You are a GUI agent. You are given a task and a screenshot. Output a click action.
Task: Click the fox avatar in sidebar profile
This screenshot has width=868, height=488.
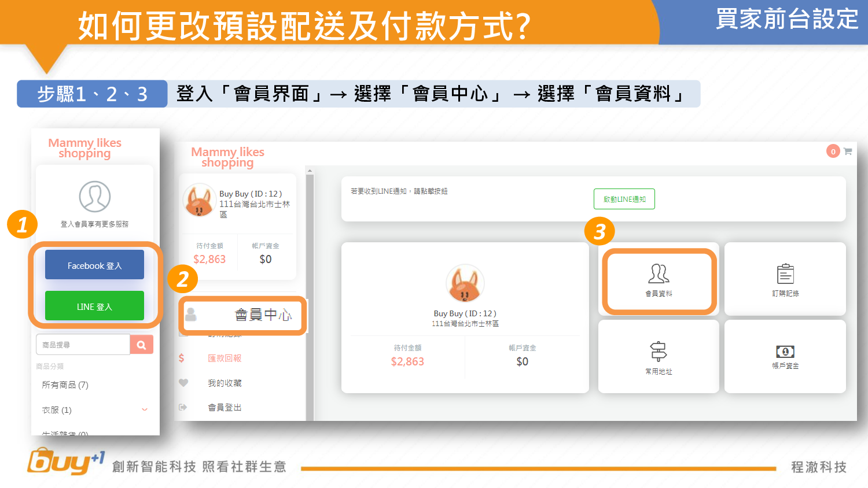[199, 200]
